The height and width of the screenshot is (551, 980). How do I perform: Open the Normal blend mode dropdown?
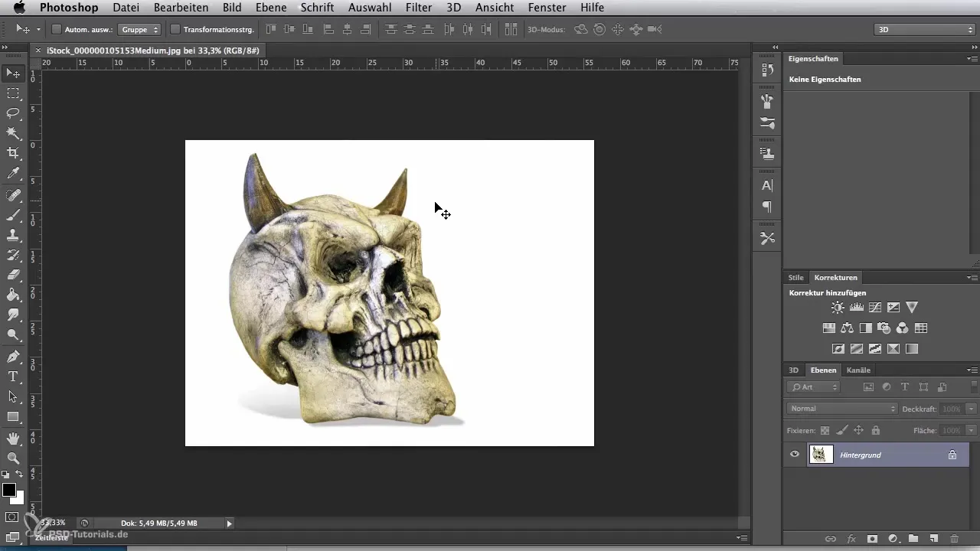click(842, 409)
